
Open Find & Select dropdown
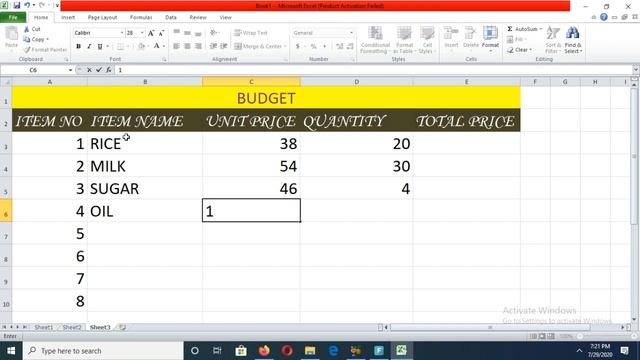click(x=573, y=40)
